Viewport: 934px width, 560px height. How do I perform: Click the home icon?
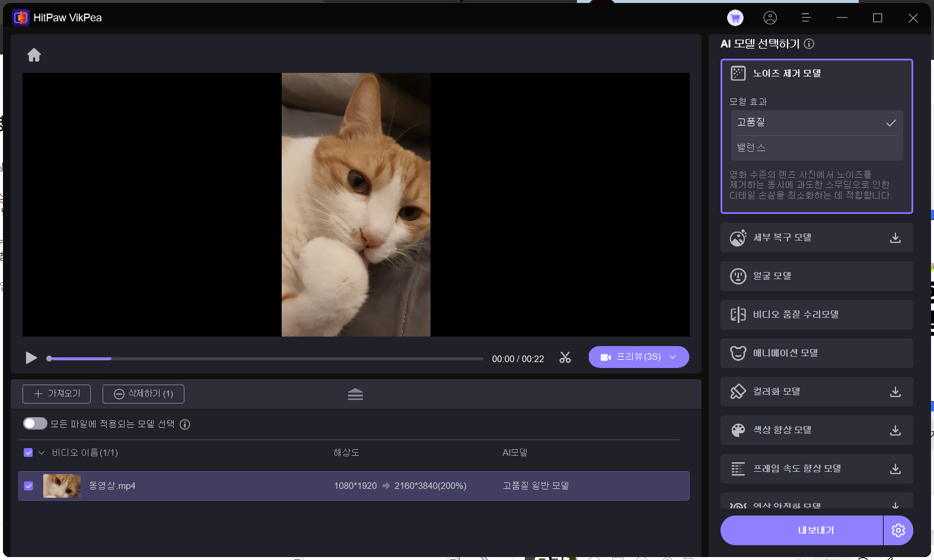tap(34, 55)
